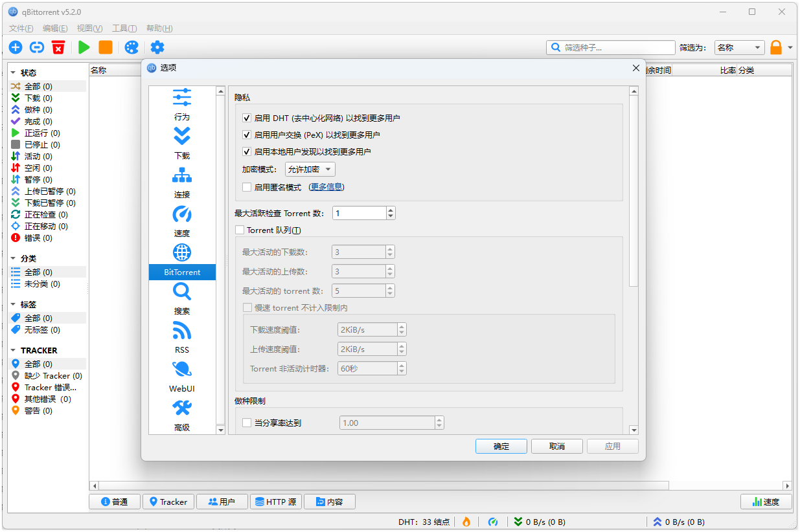Viewport: 800px width, 532px height.
Task: Open the 工具 menu
Action: tap(124, 28)
